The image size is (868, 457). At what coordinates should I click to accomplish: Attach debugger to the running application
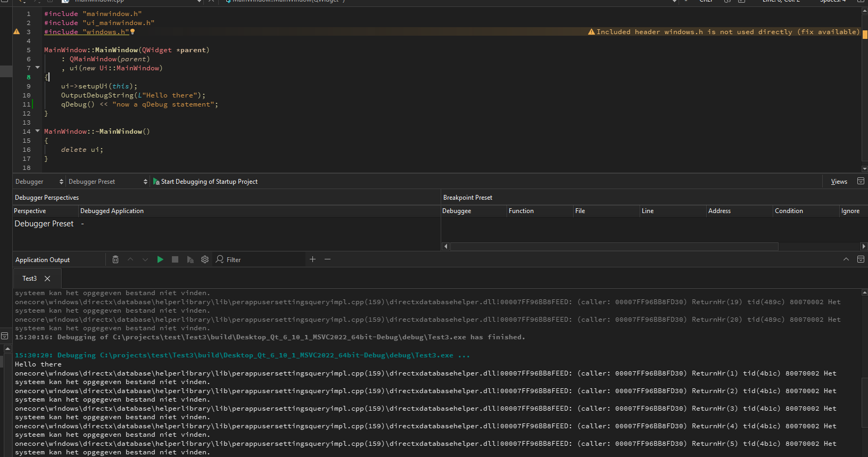190,259
